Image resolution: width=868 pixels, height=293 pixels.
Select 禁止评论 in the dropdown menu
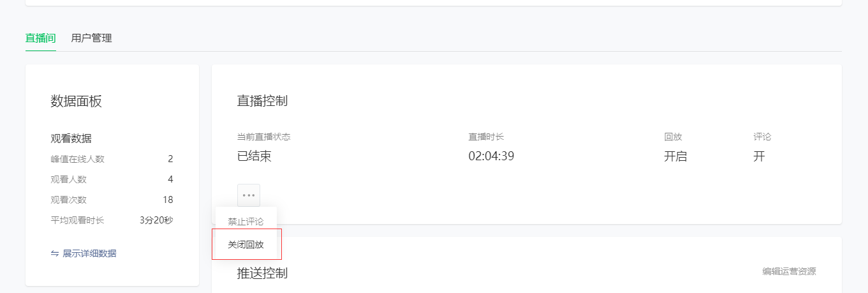click(246, 222)
